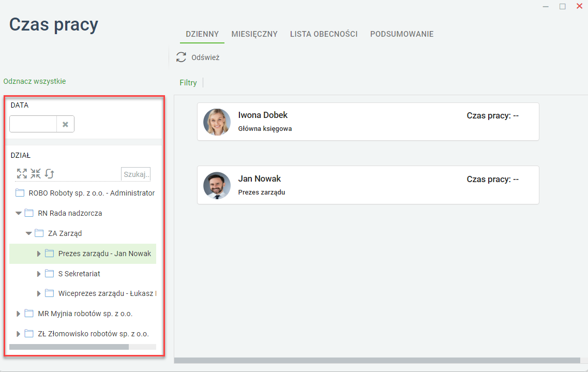Reload the department tree
The height and width of the screenshot is (372, 588).
50,174
